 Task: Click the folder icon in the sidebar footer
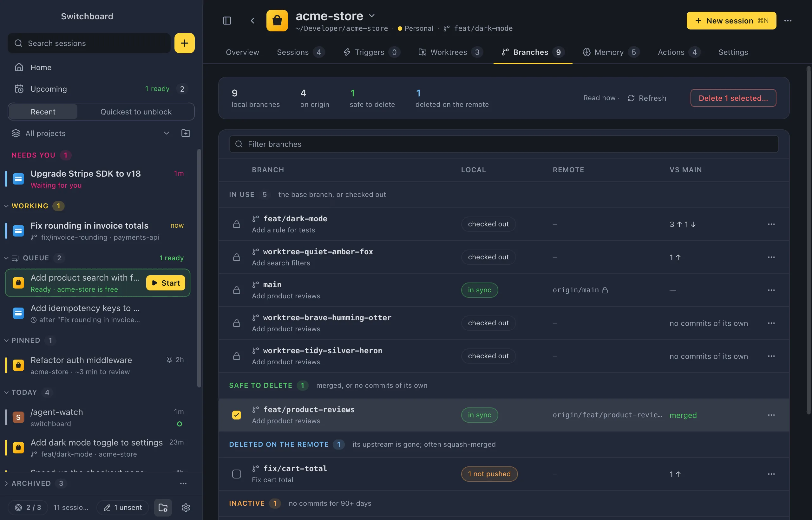163,508
